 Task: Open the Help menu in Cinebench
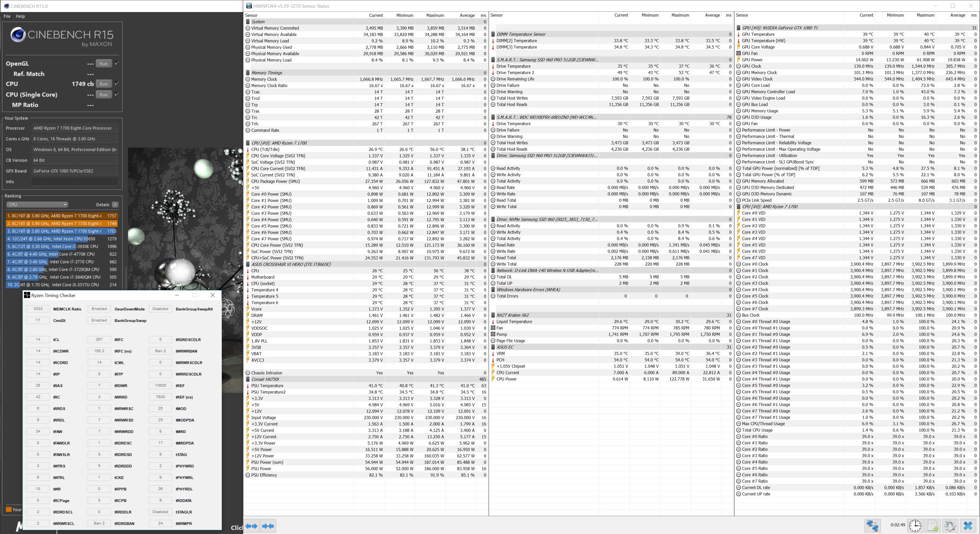(20, 16)
